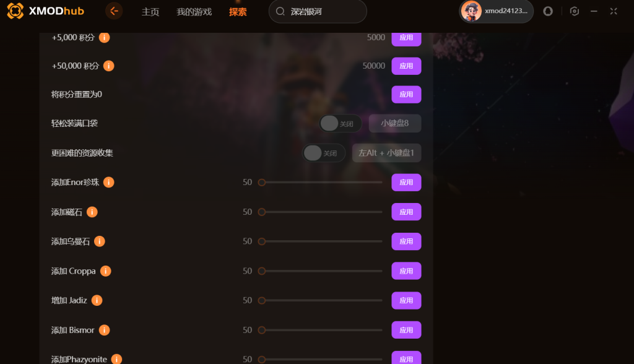Toggle the 轻松装满口袋 switch
The image size is (634, 364).
(x=341, y=123)
